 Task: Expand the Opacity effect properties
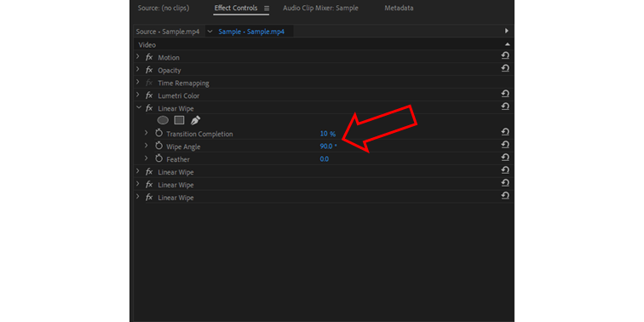coord(138,69)
